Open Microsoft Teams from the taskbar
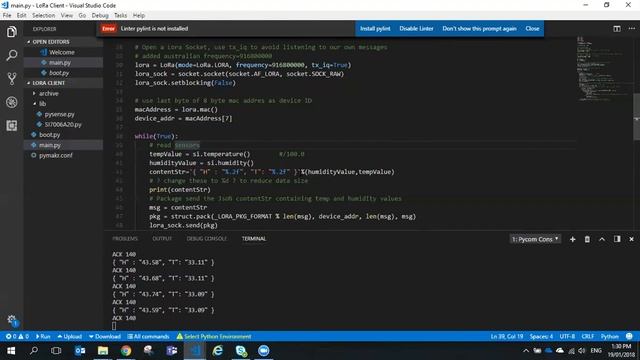This screenshot has height=360, width=640. point(172,351)
